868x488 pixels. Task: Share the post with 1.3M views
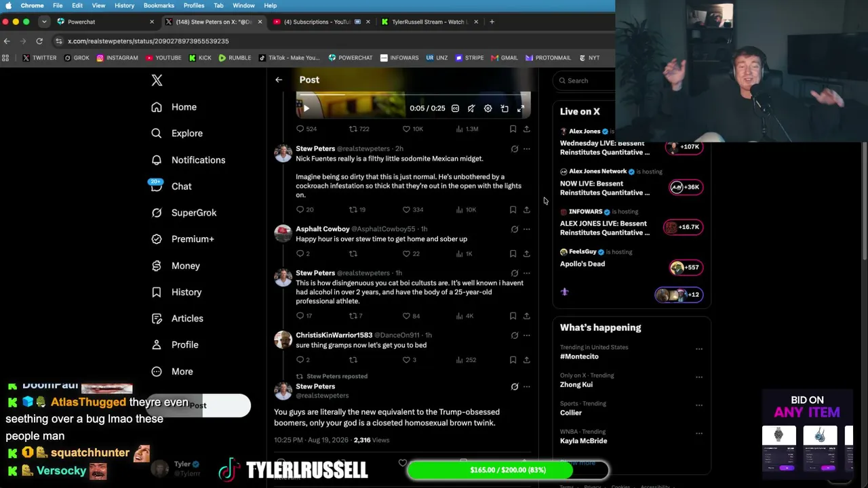(526, 129)
